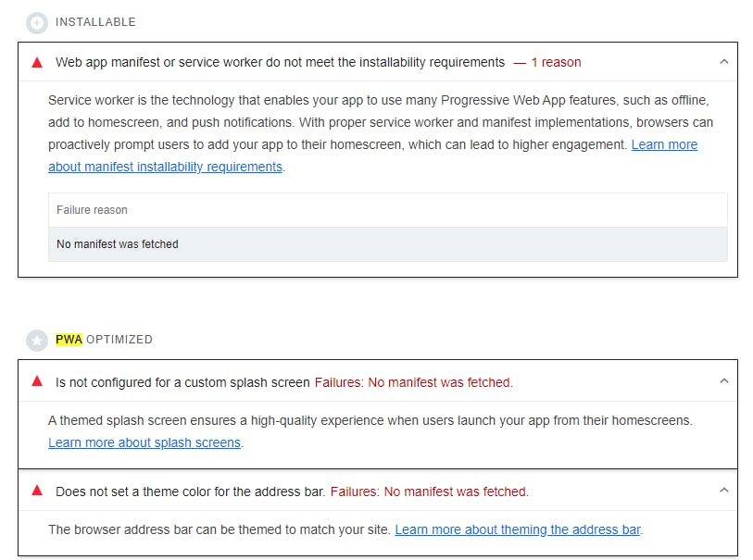
Task: Open Learn more about theming the address bar
Action: tap(518, 529)
